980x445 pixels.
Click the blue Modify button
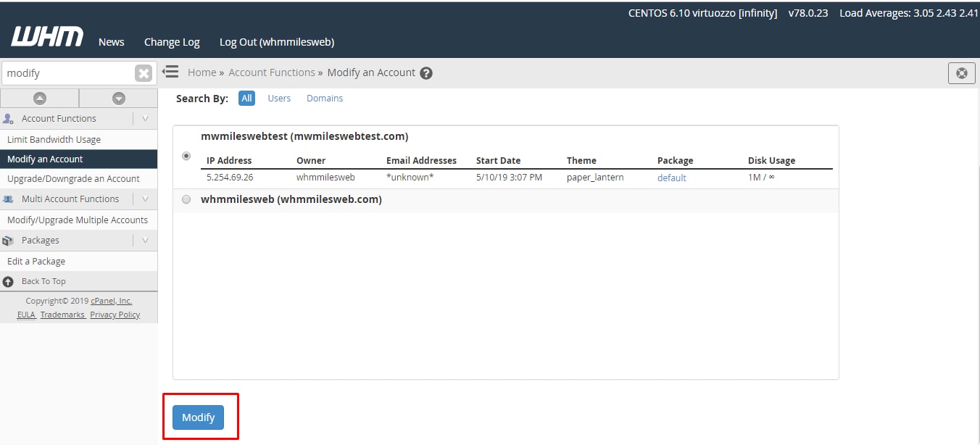point(199,417)
